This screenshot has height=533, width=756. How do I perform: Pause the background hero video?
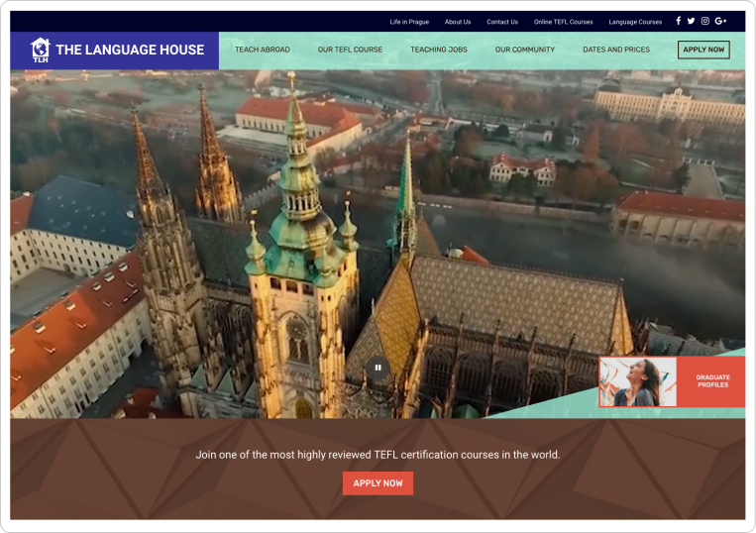[378, 368]
